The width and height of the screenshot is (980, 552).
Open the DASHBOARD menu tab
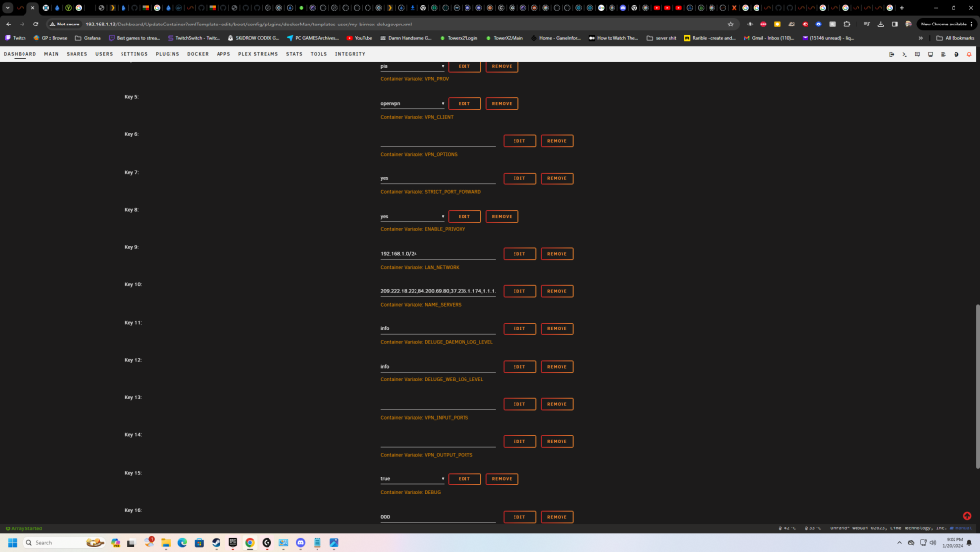(20, 54)
